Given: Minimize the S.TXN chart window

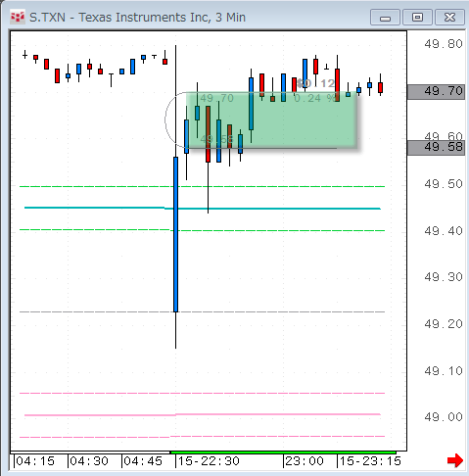Looking at the screenshot, I should [385, 18].
